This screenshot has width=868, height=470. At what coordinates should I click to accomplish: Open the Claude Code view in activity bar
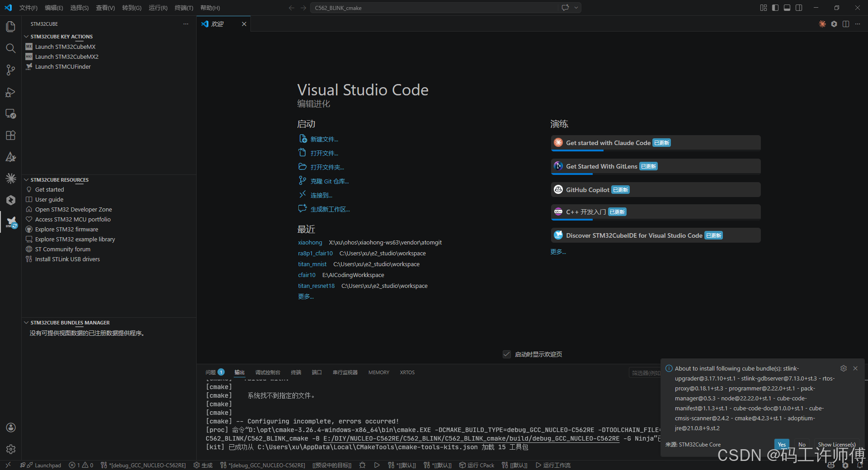click(10, 179)
